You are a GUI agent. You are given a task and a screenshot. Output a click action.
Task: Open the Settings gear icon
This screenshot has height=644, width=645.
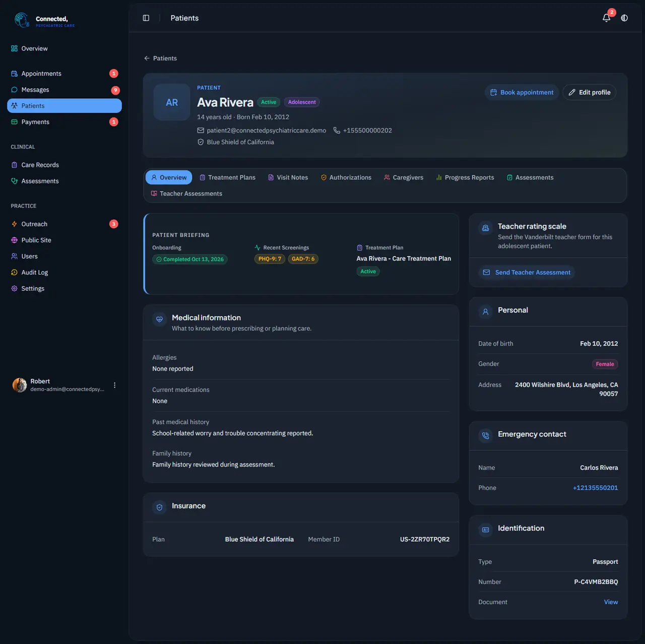coord(14,289)
